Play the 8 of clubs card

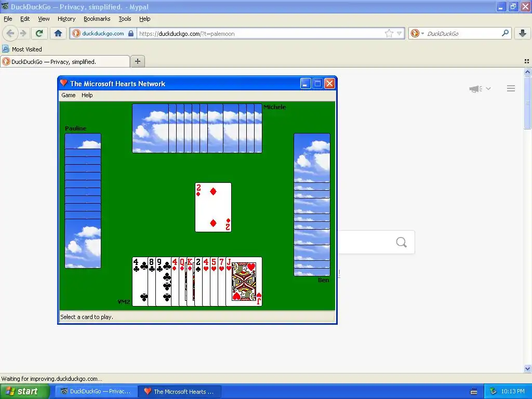[152, 282]
